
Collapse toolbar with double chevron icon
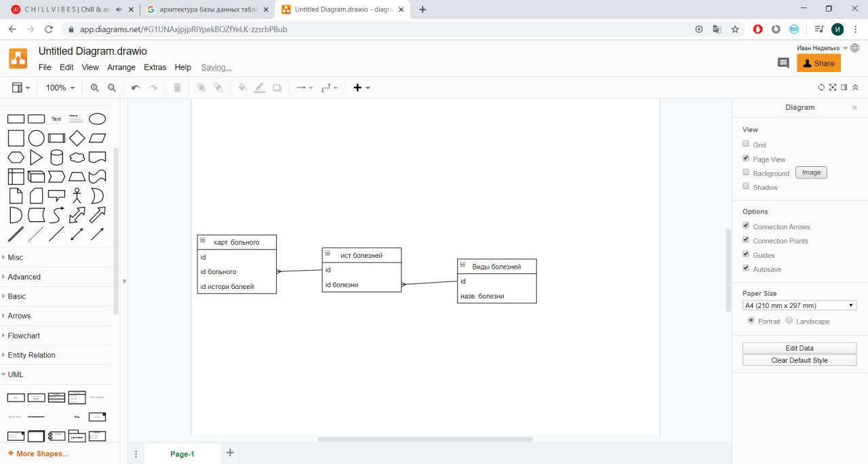click(x=856, y=88)
